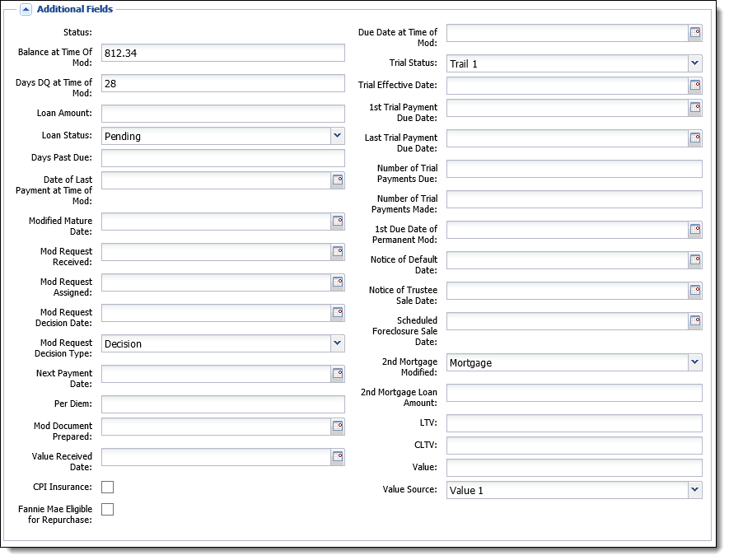Collapse the Additional Fields section
This screenshot has width=729, height=560.
(x=26, y=9)
